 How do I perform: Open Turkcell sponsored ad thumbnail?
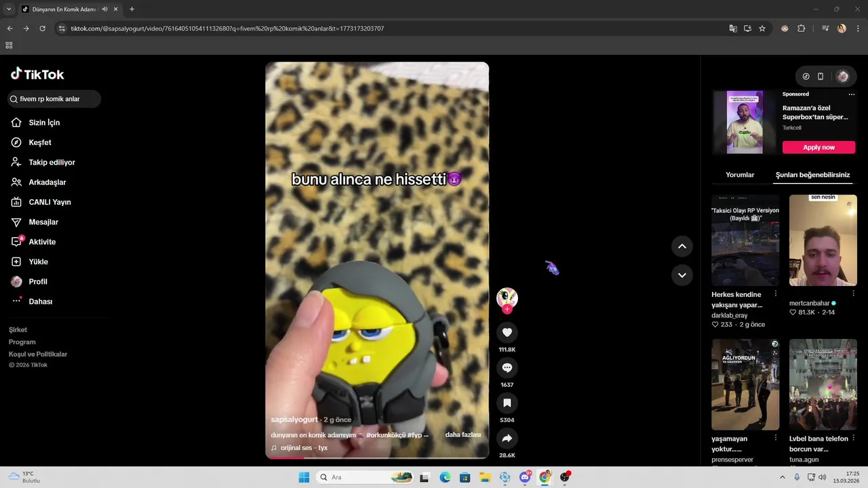click(x=745, y=123)
